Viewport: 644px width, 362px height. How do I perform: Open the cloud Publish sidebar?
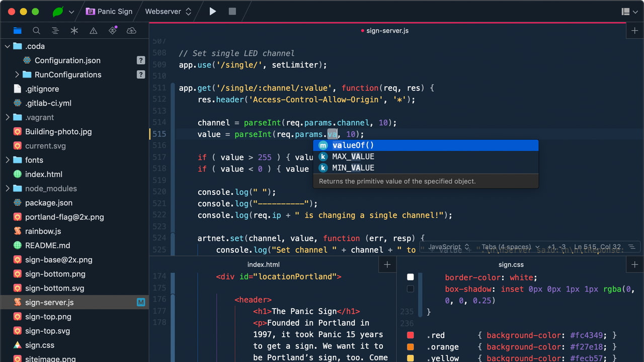pyautogui.click(x=131, y=31)
